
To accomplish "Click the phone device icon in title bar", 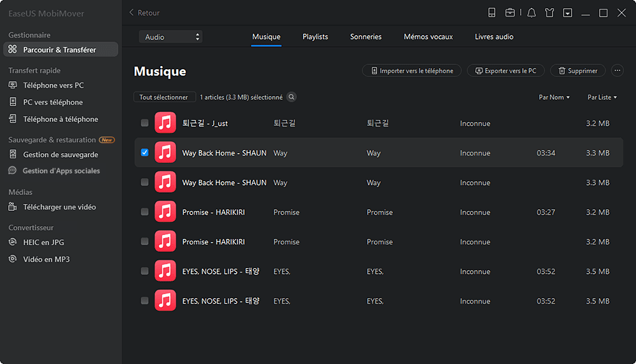I will pyautogui.click(x=492, y=13).
